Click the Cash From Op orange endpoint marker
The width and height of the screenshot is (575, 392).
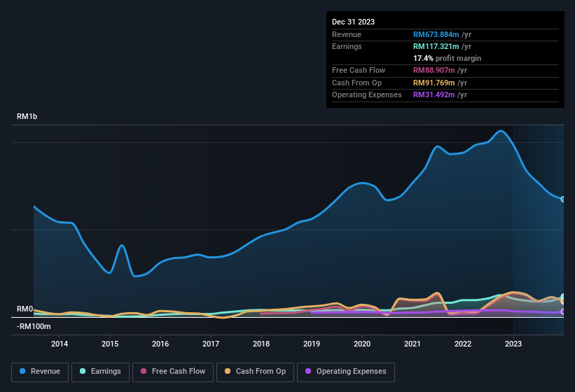coord(563,301)
